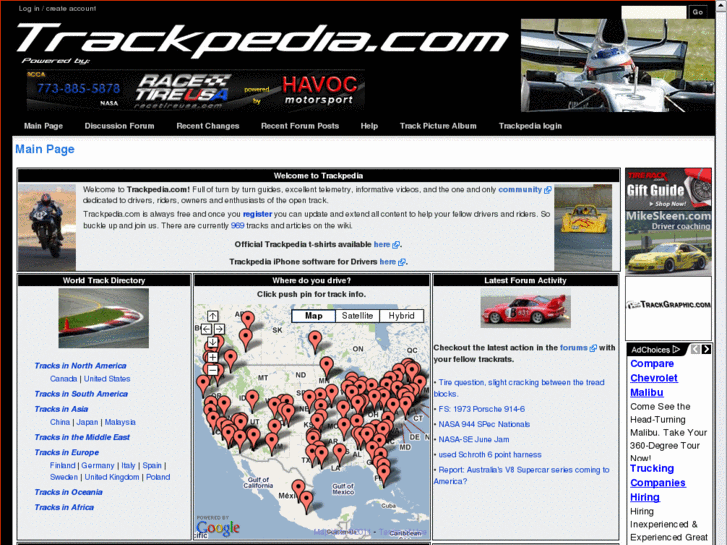Open the Help menu item
The image size is (727, 545).
coord(369,126)
